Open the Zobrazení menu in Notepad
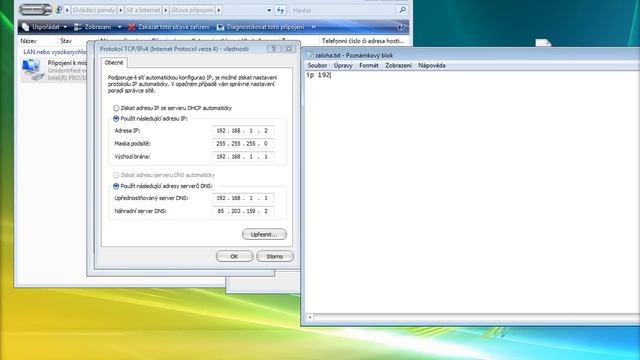This screenshot has width=640, height=360. point(398,65)
